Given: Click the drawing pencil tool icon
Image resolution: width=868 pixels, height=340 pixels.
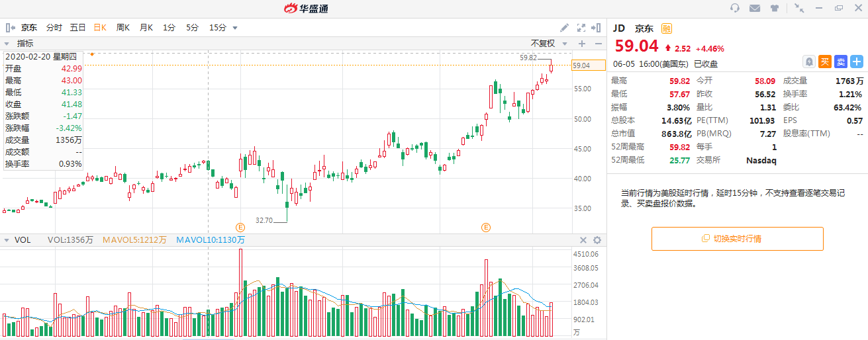Looking at the screenshot, I should pyautogui.click(x=564, y=28).
